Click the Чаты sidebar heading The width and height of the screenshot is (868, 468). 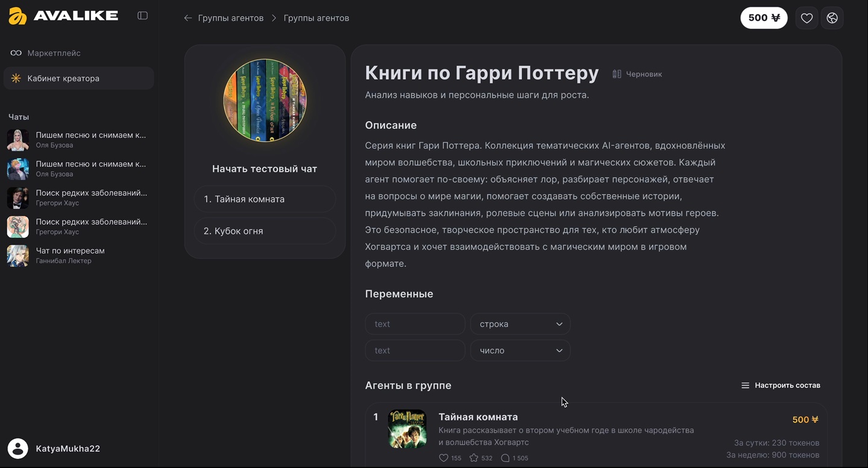click(19, 117)
